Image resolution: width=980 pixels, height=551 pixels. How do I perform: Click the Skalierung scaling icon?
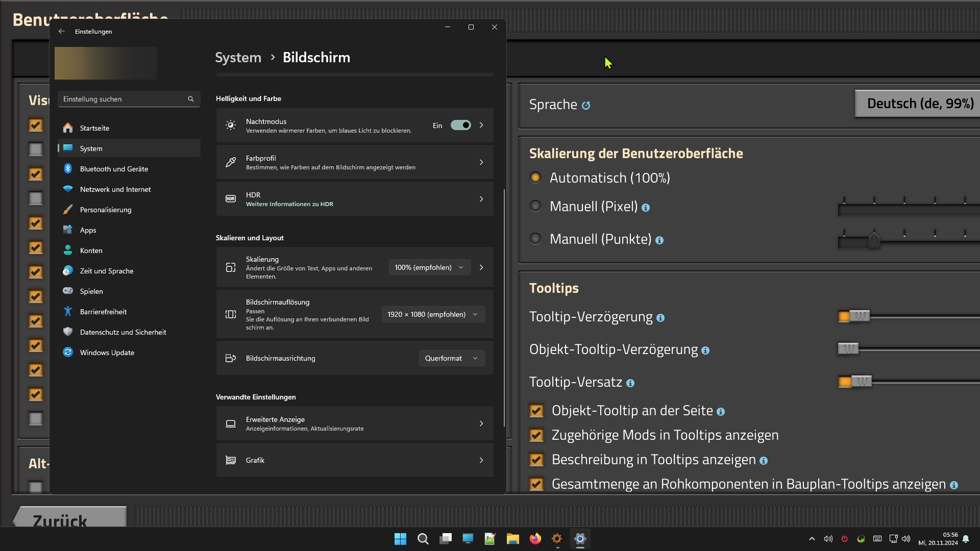[x=231, y=268]
